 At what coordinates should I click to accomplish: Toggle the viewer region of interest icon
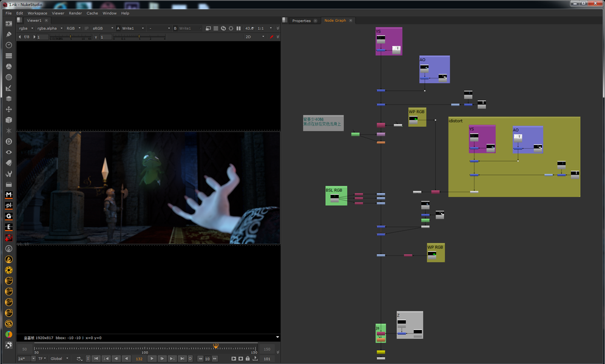[x=231, y=28]
